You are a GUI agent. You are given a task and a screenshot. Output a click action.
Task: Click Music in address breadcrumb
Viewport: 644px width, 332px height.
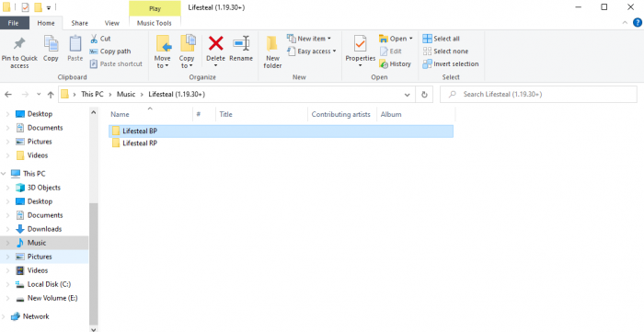tap(126, 95)
